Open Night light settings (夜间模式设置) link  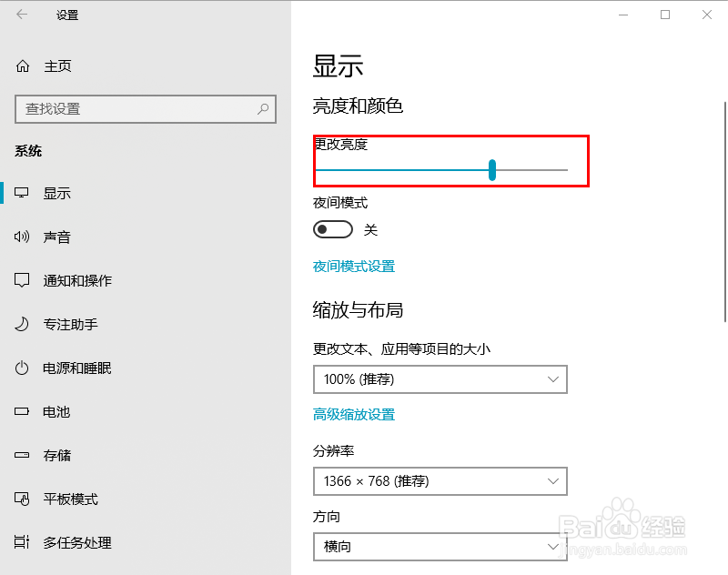pos(354,267)
